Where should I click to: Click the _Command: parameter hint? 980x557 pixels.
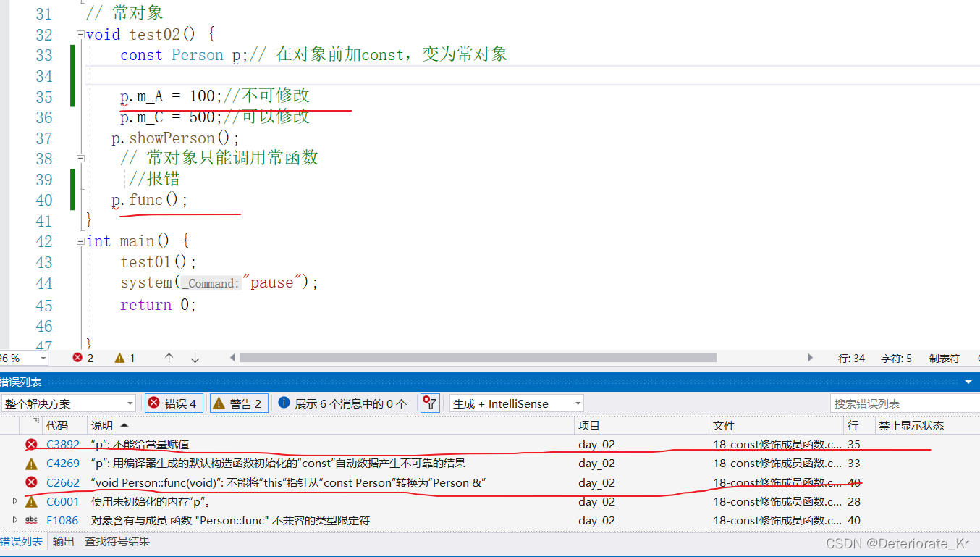tap(210, 283)
